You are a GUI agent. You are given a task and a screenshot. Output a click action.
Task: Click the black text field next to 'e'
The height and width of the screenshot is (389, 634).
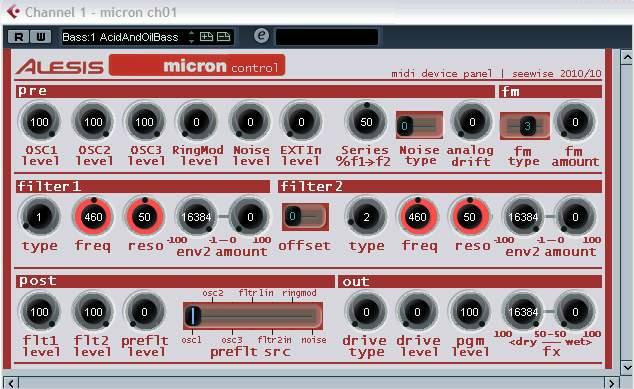point(327,37)
